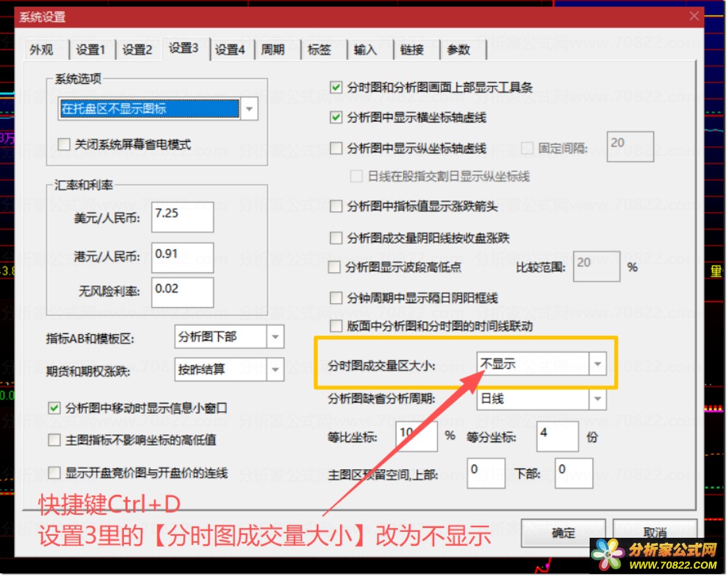This screenshot has height=576, width=728.
Task: Click the 无风险利率 input field
Action: [x=182, y=293]
